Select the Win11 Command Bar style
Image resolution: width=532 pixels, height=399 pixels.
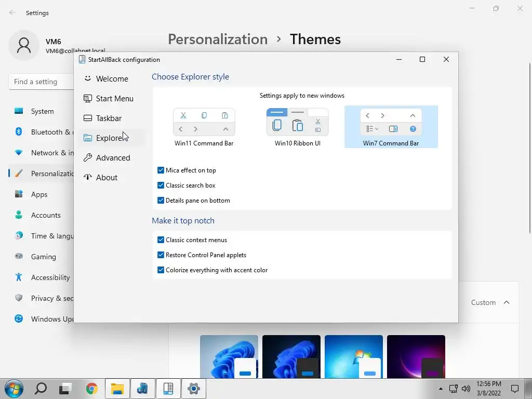[204, 127]
